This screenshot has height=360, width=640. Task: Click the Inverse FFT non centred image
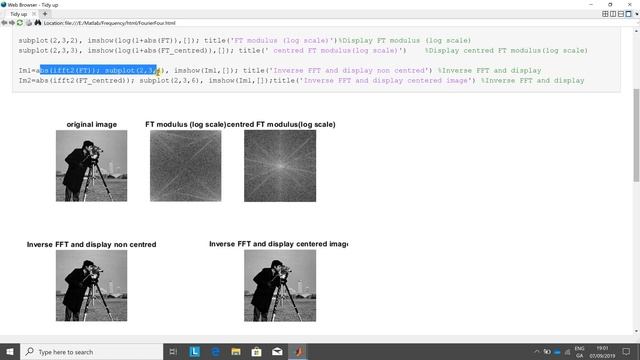tap(91, 286)
